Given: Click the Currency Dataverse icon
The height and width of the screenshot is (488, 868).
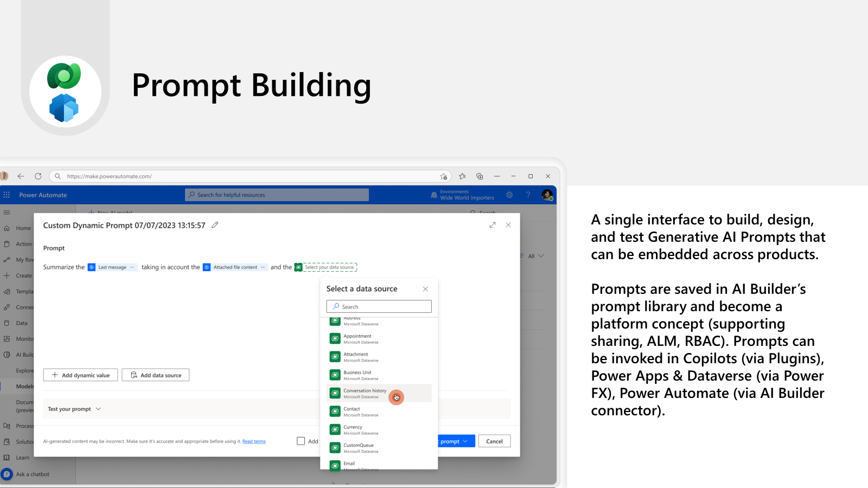Looking at the screenshot, I should coord(335,429).
